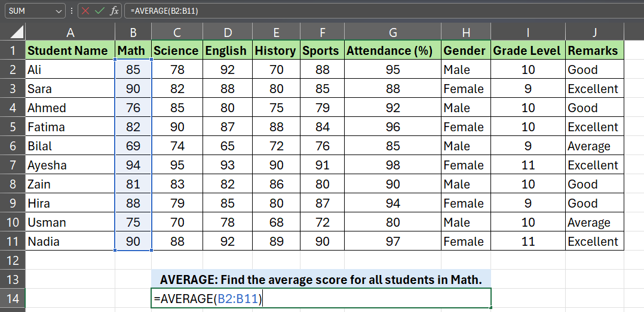The height and width of the screenshot is (312, 644).
Task: Click Ayesha's Attendance value 98
Action: [x=392, y=165]
